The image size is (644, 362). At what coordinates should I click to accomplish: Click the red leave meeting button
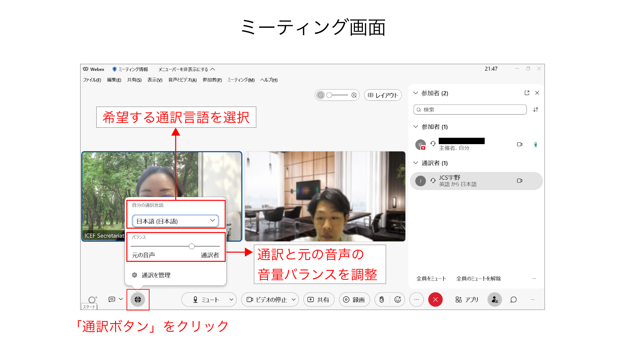click(435, 299)
